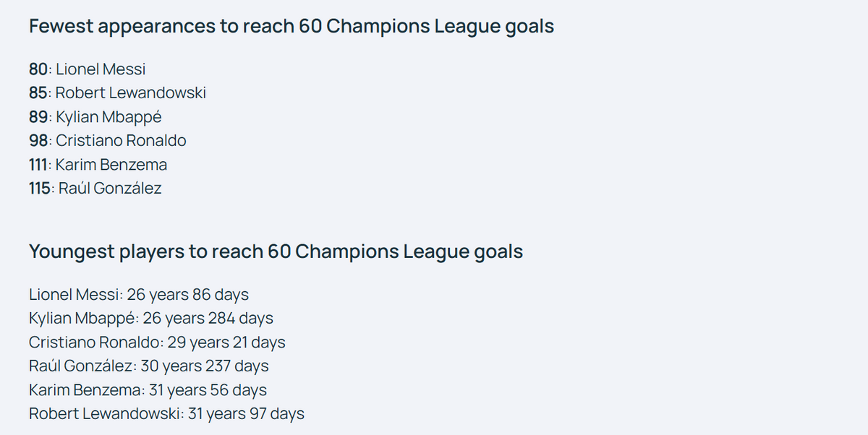Select the bold number 85
Screen dimensions: 868x435
pos(38,93)
